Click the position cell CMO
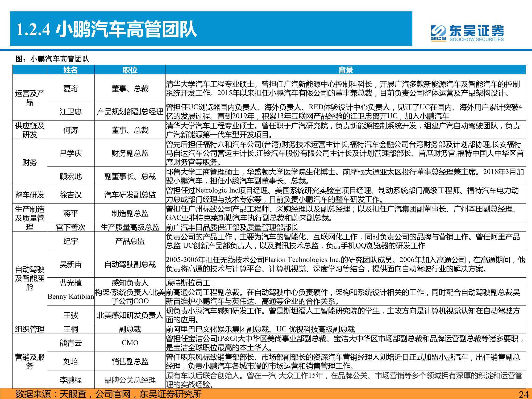532x399 pixels. click(130, 343)
